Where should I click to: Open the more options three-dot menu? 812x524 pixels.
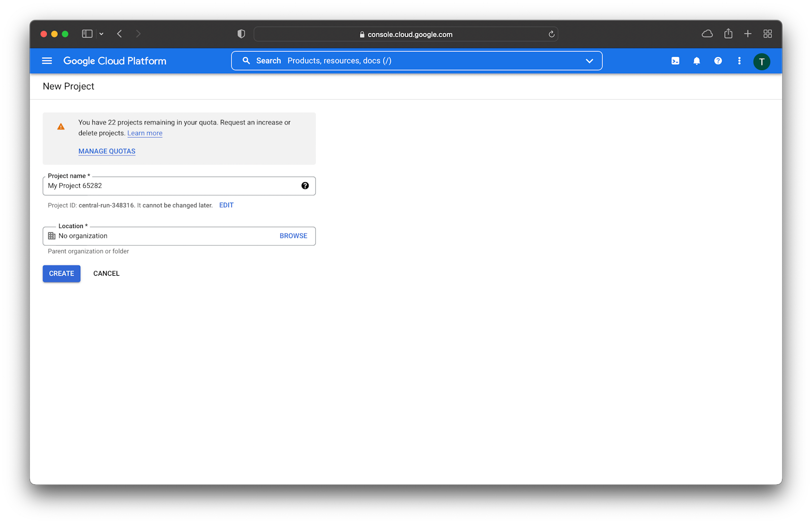739,60
